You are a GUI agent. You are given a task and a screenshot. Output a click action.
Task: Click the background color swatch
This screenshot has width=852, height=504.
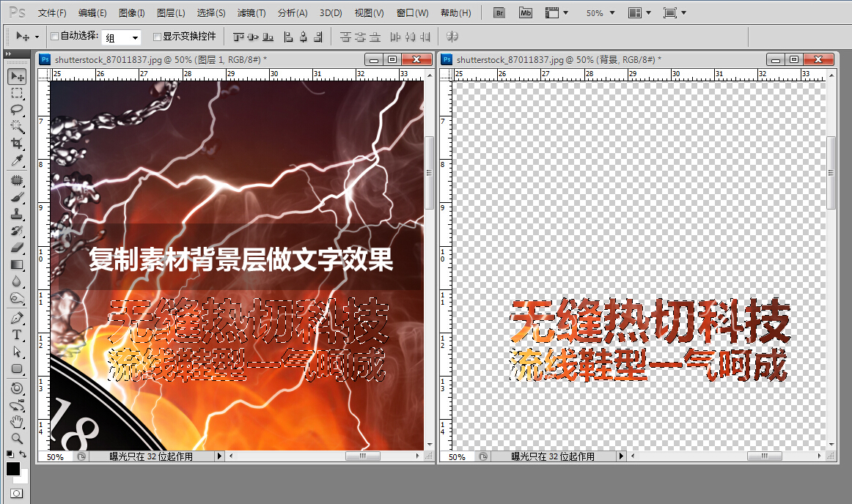click(23, 478)
